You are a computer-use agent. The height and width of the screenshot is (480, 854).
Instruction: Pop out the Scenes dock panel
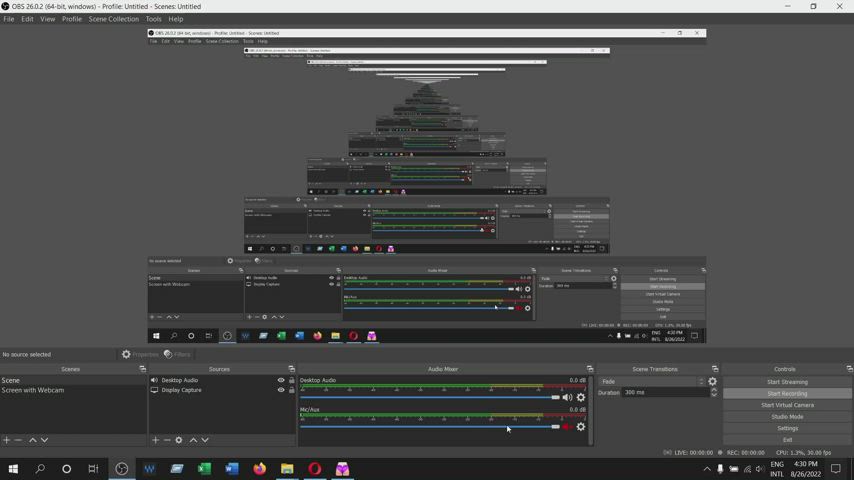[143, 369]
